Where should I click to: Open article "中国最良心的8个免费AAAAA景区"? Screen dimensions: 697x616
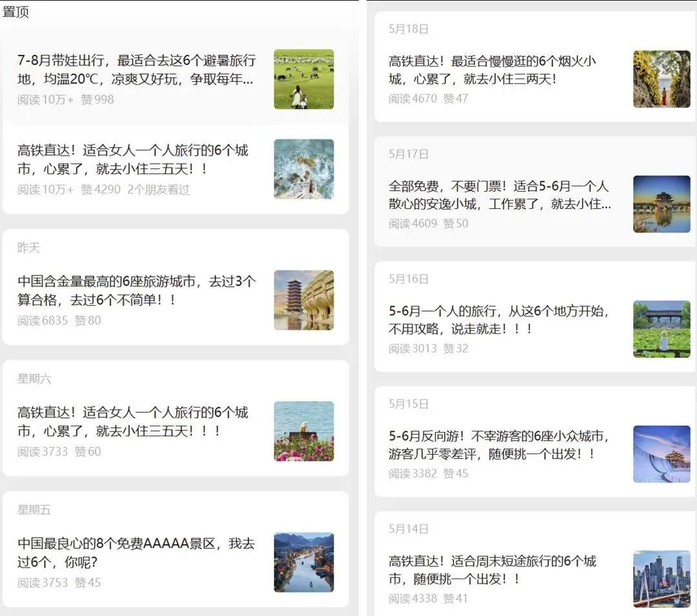click(136, 553)
